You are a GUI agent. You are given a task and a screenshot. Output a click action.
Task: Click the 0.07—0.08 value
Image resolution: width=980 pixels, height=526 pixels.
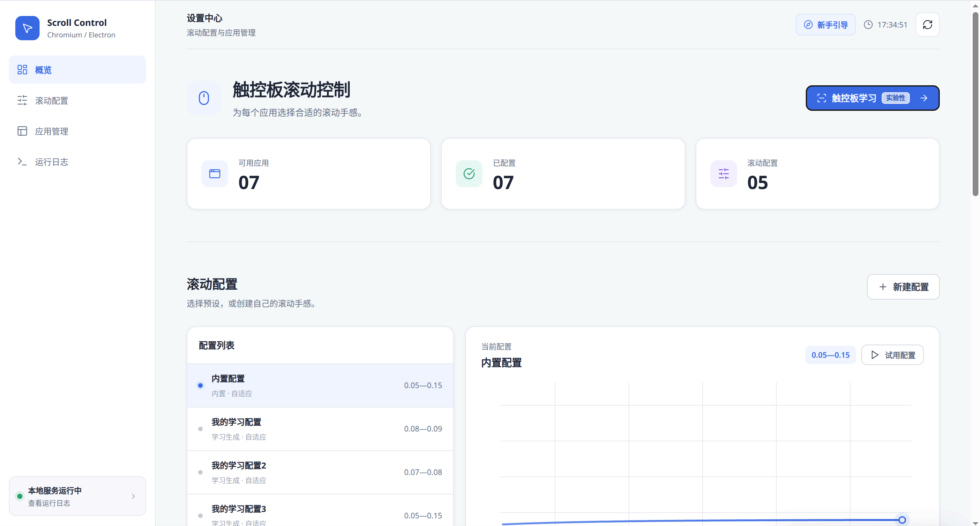tap(423, 472)
